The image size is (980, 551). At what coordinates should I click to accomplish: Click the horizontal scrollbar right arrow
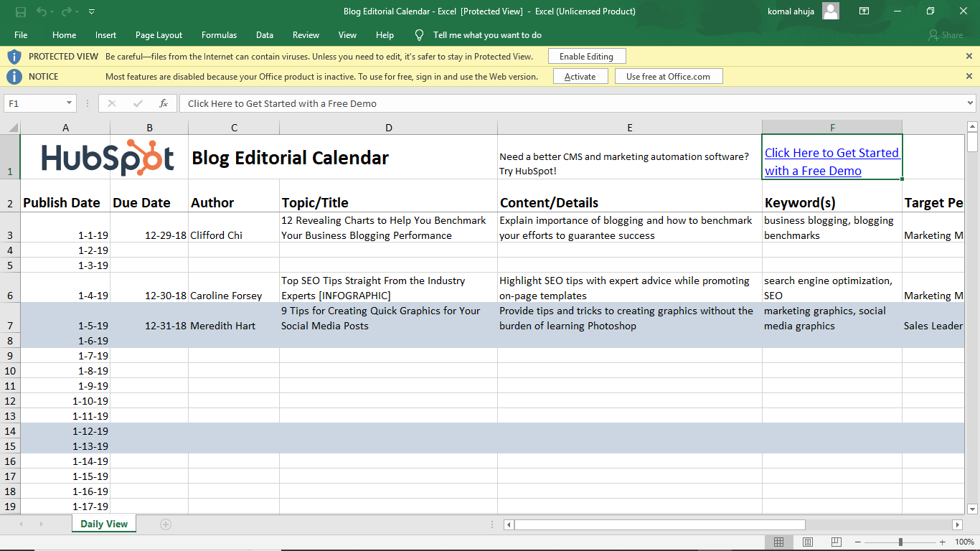957,524
